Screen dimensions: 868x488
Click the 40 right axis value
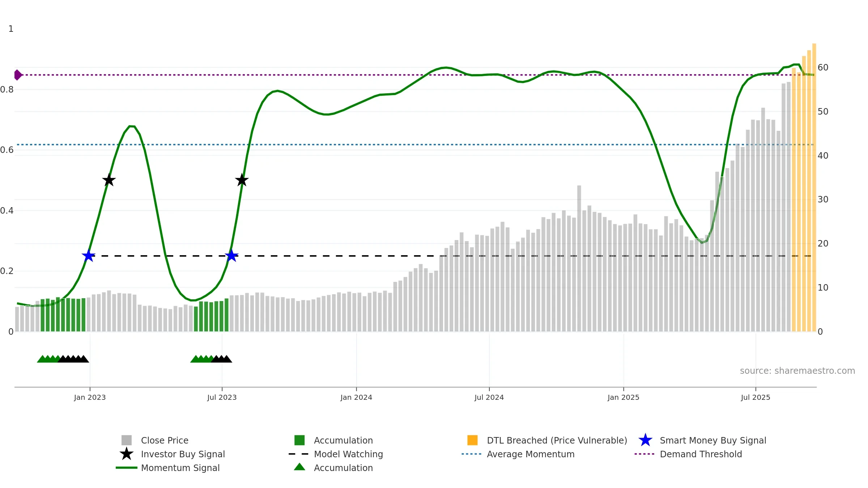pyautogui.click(x=823, y=156)
